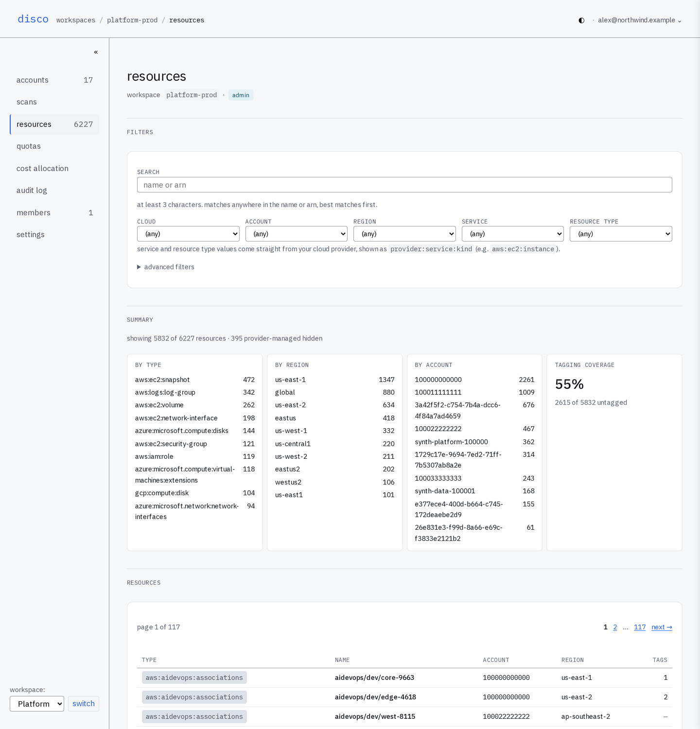Click azure:microsoft.compute:disks in By Type
The width and height of the screenshot is (700, 729).
(x=182, y=431)
